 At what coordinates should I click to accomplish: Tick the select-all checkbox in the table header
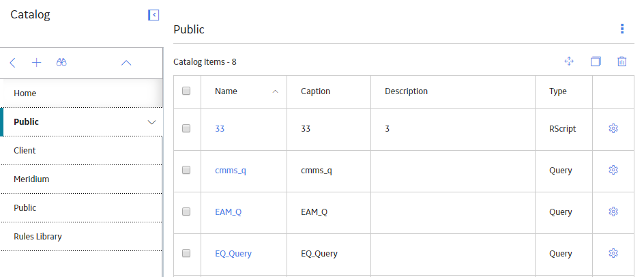coord(186,91)
